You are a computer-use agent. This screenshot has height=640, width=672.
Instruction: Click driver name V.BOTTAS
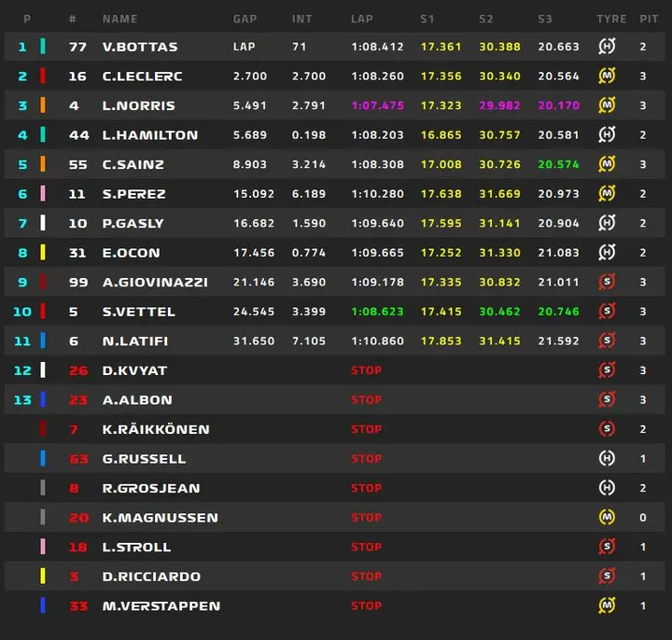pos(140,47)
